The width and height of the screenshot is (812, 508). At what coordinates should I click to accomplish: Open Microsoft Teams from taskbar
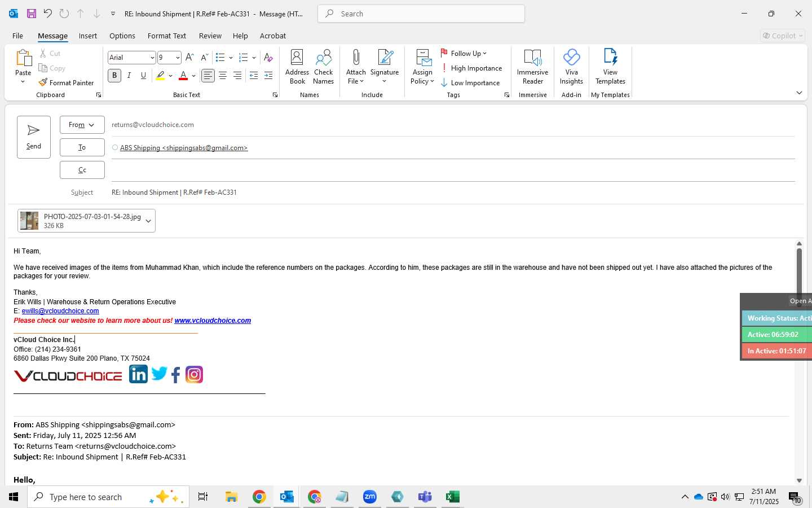click(425, 497)
